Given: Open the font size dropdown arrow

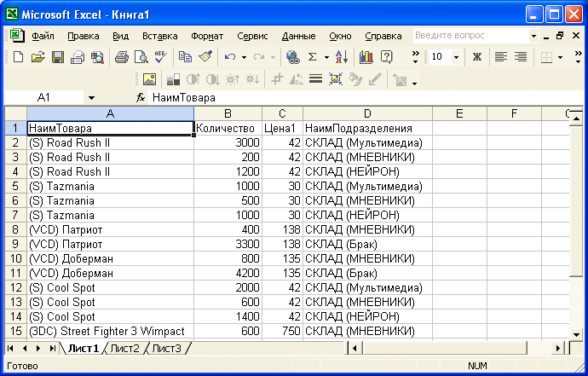Looking at the screenshot, I should 457,57.
